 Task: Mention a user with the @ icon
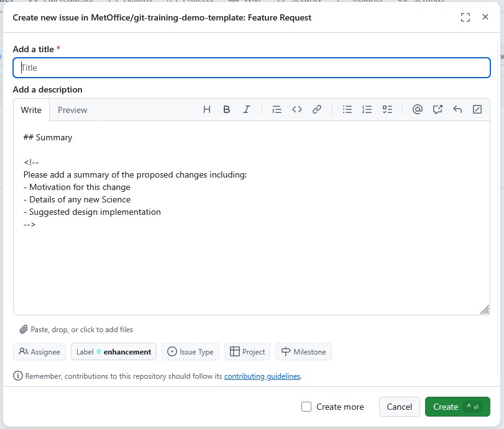(x=417, y=109)
